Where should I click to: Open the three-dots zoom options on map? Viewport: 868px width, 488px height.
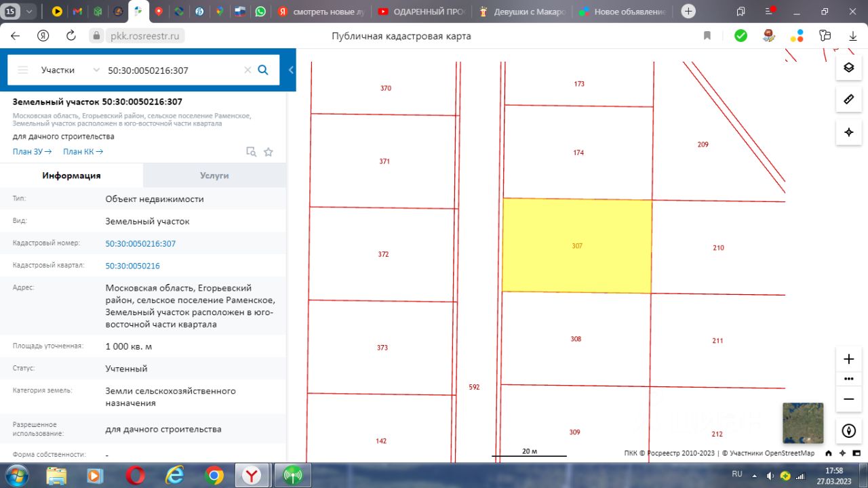tap(848, 378)
